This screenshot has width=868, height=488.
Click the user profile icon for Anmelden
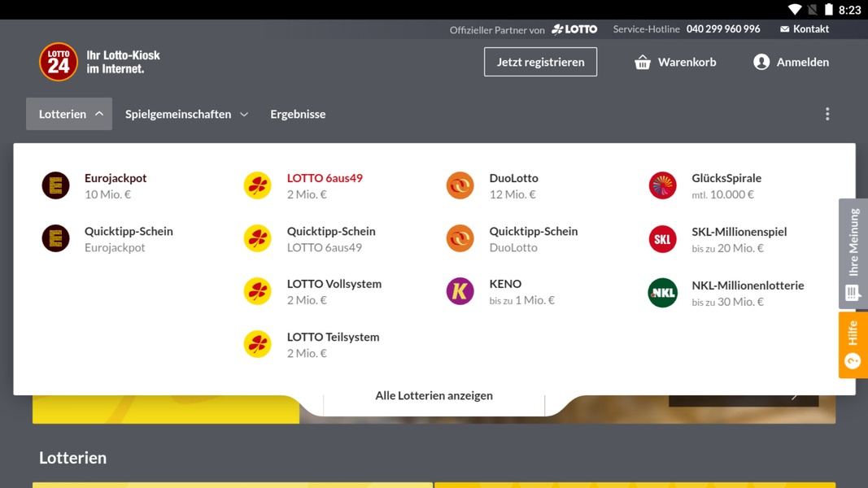click(761, 62)
